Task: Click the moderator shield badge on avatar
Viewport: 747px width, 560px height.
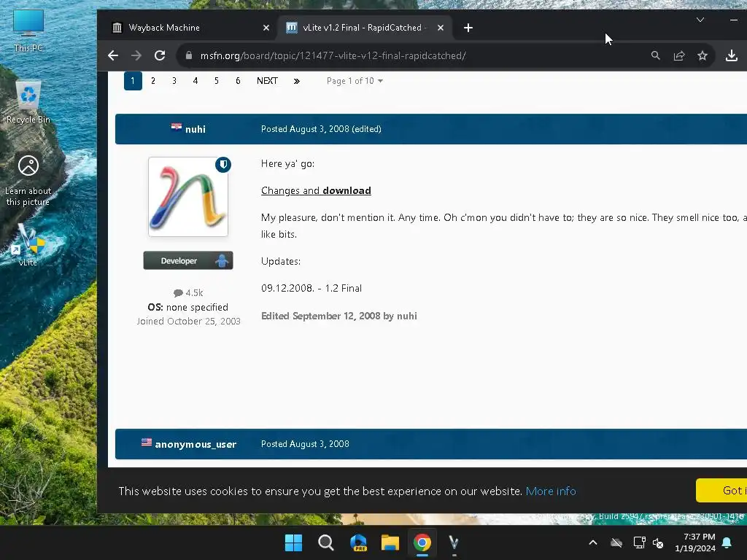Action: (x=223, y=165)
